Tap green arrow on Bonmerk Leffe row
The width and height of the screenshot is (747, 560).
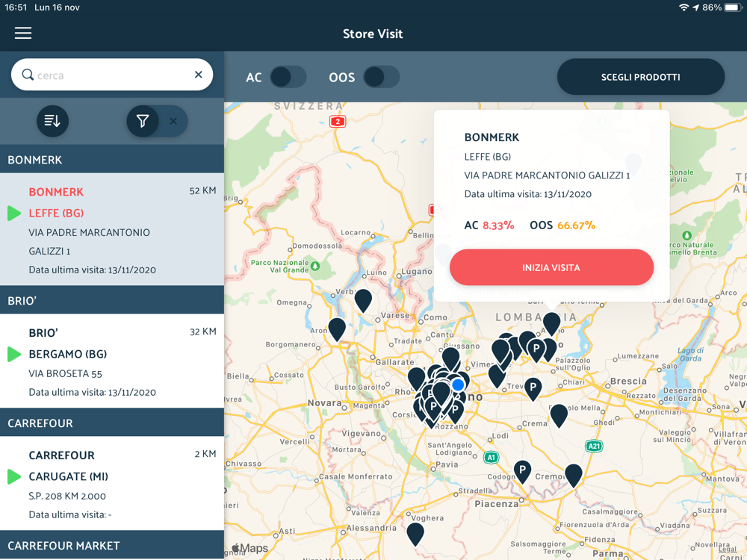13,213
